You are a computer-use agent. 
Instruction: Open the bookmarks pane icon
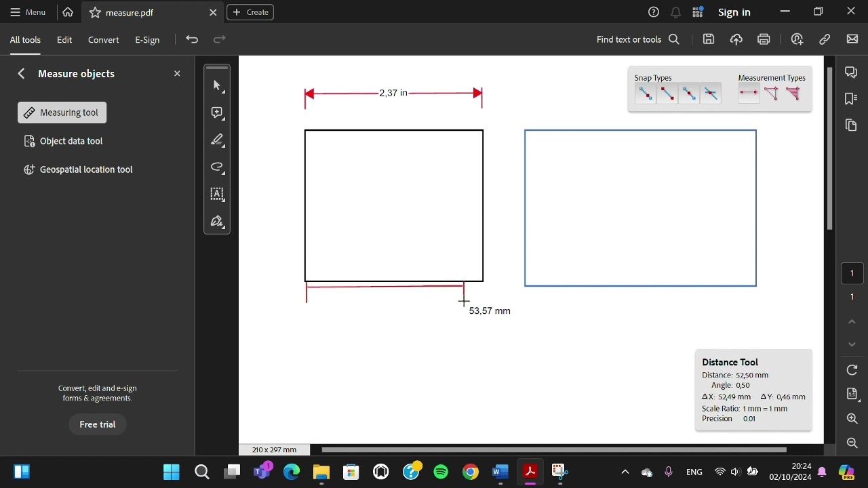coord(852,99)
